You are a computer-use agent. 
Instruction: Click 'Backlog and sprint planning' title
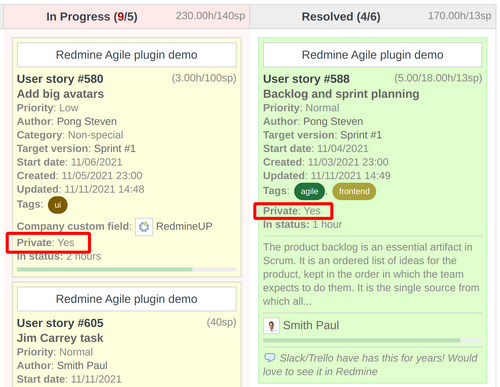pyautogui.click(x=341, y=94)
